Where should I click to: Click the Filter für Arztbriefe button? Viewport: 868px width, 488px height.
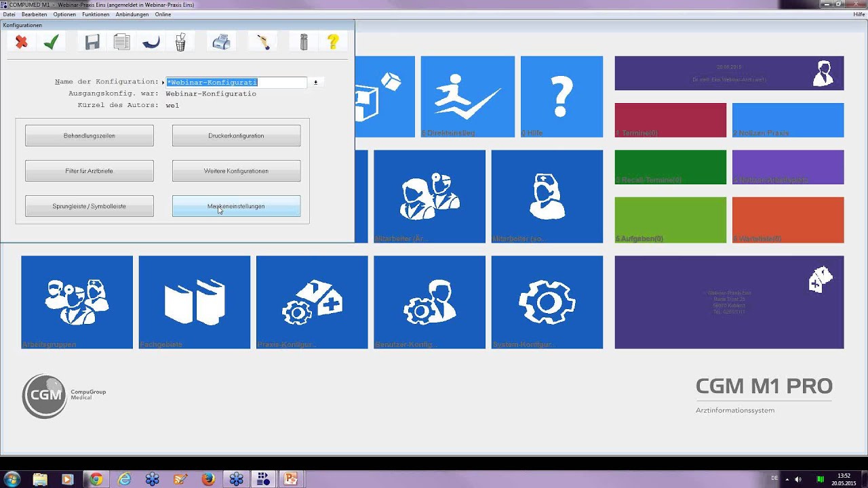tap(90, 171)
